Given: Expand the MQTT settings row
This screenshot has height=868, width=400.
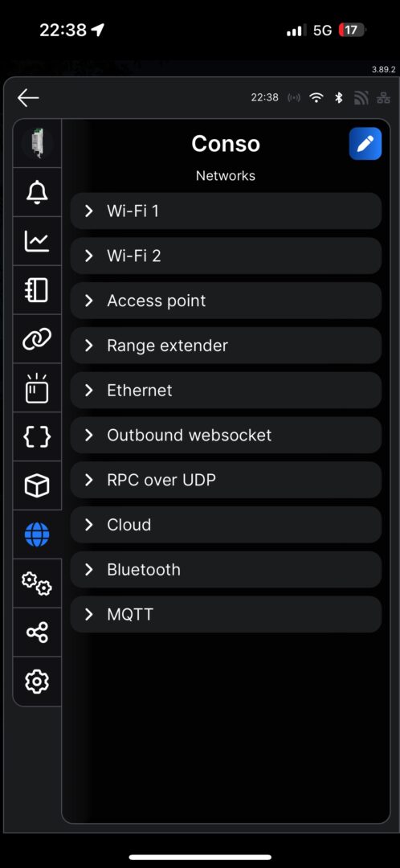Looking at the screenshot, I should (x=226, y=615).
